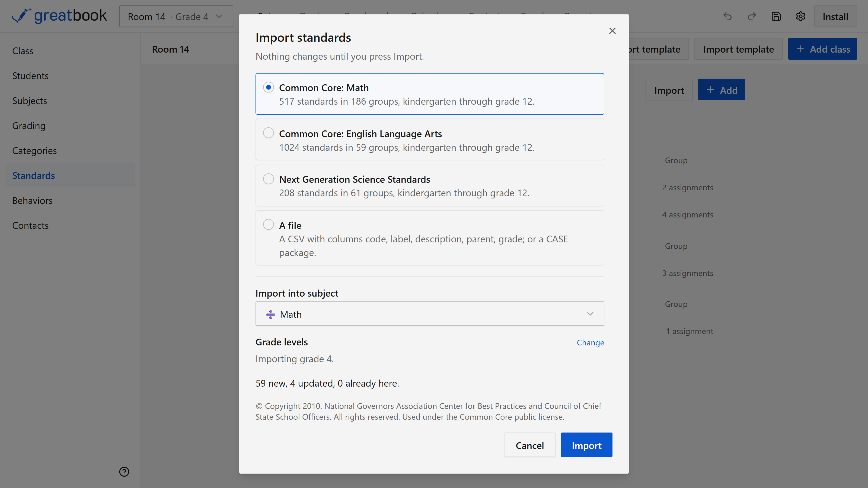This screenshot has height=488, width=868.
Task: Click the 4 assignments text
Action: [x=688, y=215]
